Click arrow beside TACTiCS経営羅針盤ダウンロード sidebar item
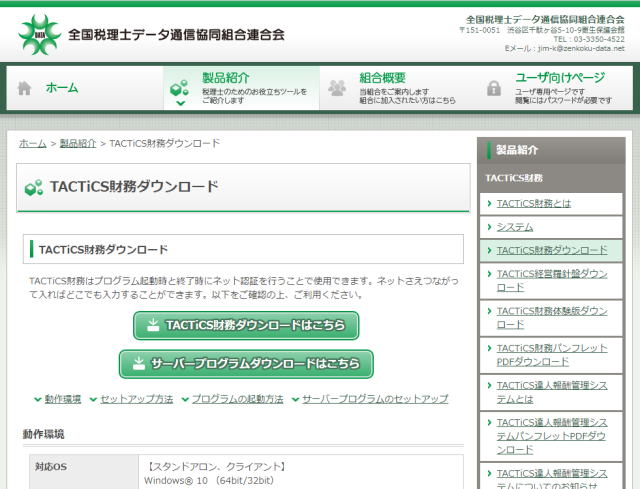 pyautogui.click(x=489, y=273)
